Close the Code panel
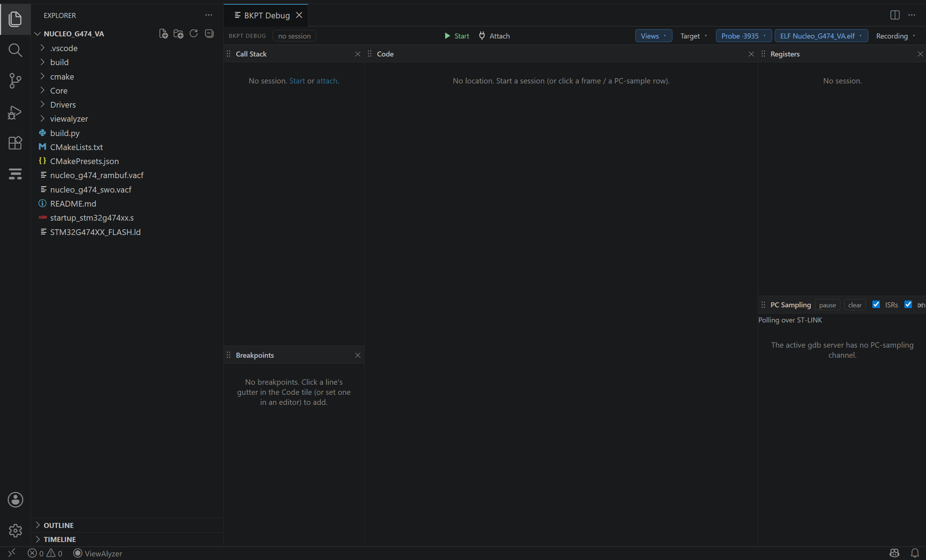926x560 pixels. pyautogui.click(x=751, y=54)
